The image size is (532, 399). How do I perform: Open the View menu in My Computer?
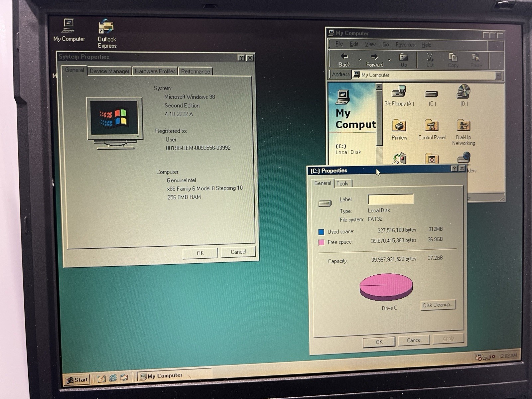coord(370,44)
